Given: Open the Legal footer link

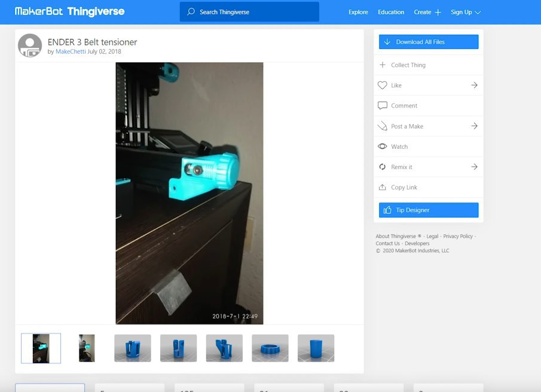Looking at the screenshot, I should pyautogui.click(x=432, y=236).
